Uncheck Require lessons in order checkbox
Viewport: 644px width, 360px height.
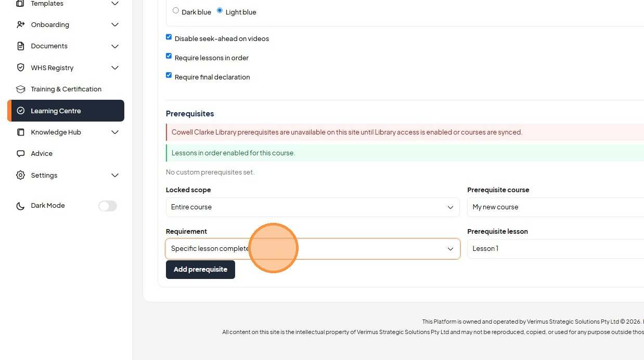tap(169, 56)
